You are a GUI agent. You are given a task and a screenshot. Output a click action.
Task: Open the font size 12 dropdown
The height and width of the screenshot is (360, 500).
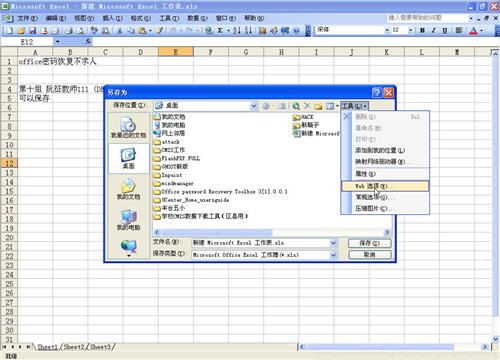click(410, 30)
